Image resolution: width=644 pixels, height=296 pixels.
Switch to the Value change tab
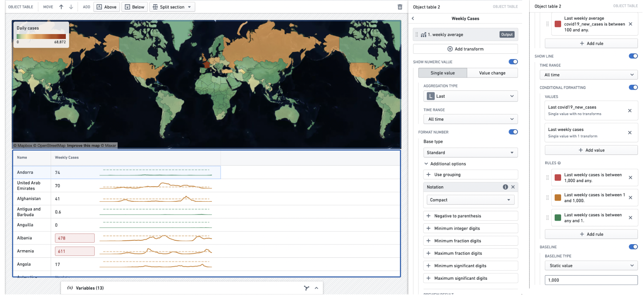(492, 73)
